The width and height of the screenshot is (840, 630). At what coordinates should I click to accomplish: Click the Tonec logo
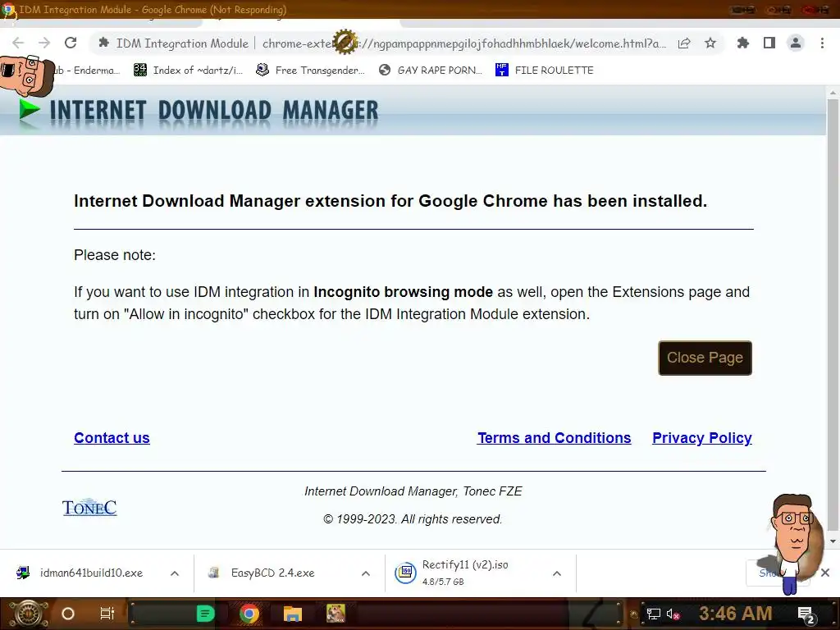point(89,507)
